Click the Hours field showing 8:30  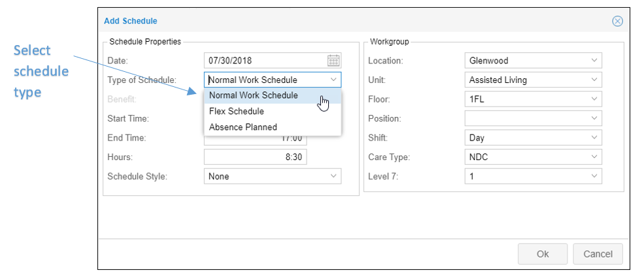[255, 157]
